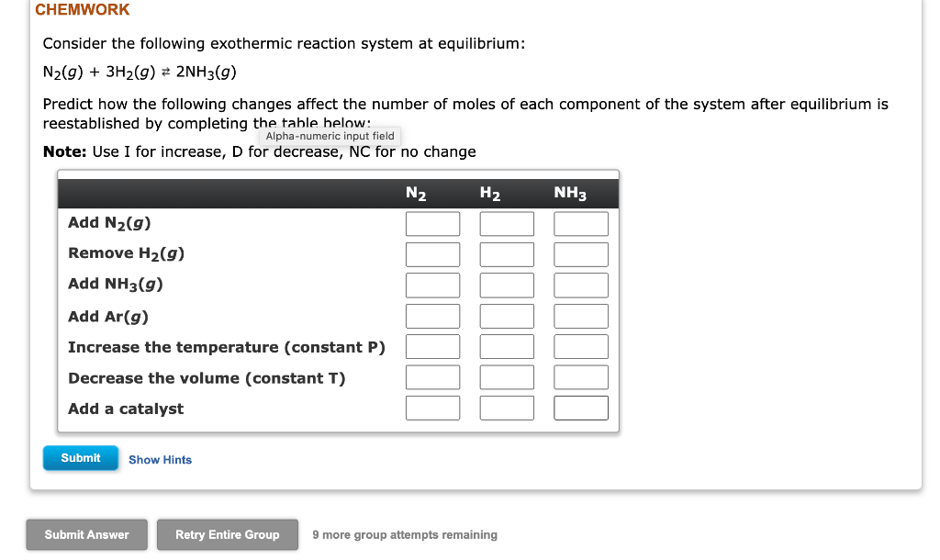
Task: Click the NH3 box in the Add NH3(g) row
Action: pos(580,285)
